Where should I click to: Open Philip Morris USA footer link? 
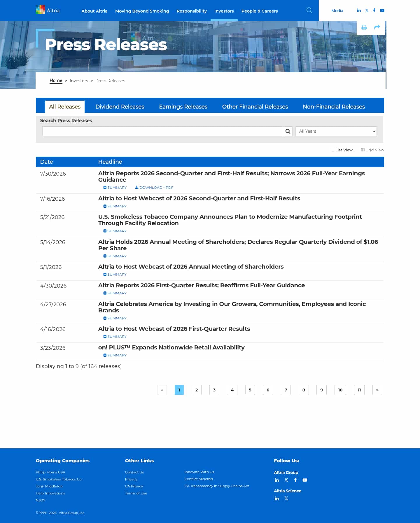click(x=50, y=472)
